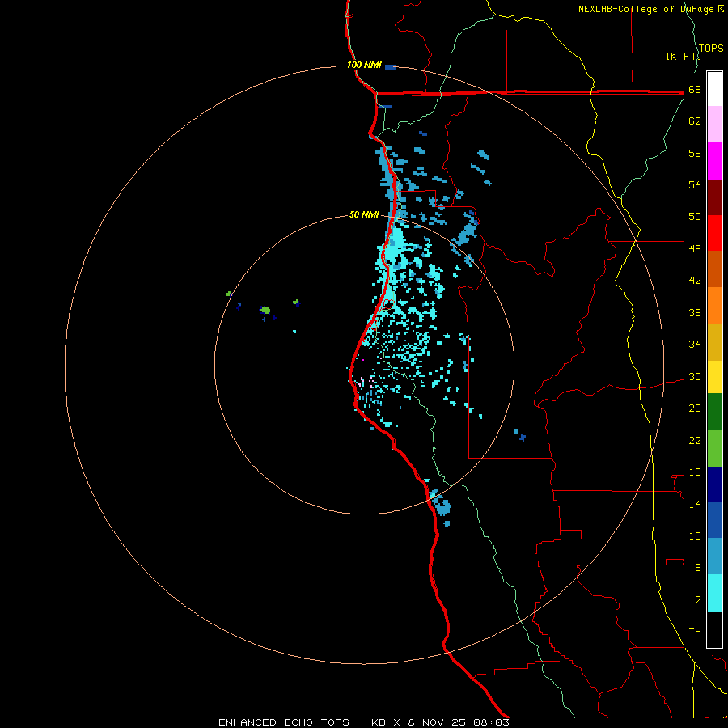The width and height of the screenshot is (728, 728).
Task: Click the "34" legend value
Action: [x=695, y=345]
